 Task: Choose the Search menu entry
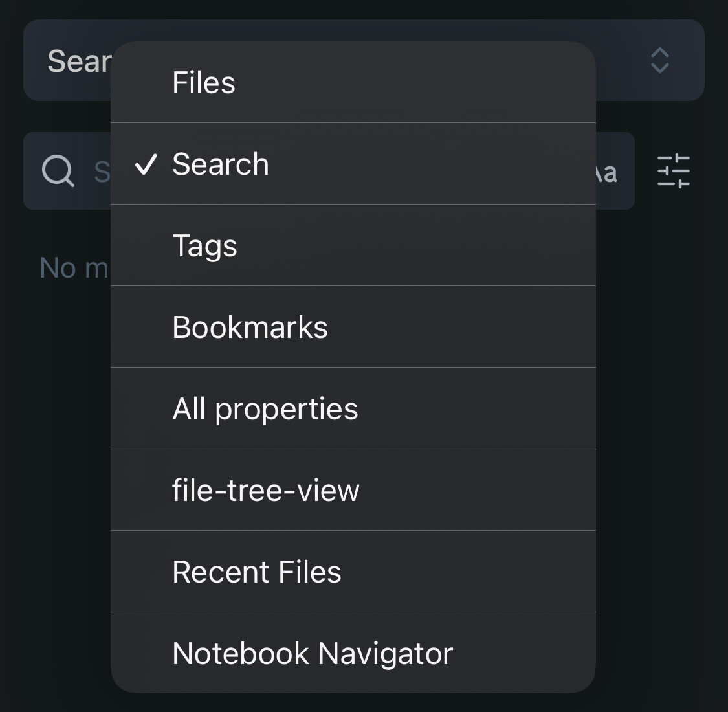coord(353,164)
